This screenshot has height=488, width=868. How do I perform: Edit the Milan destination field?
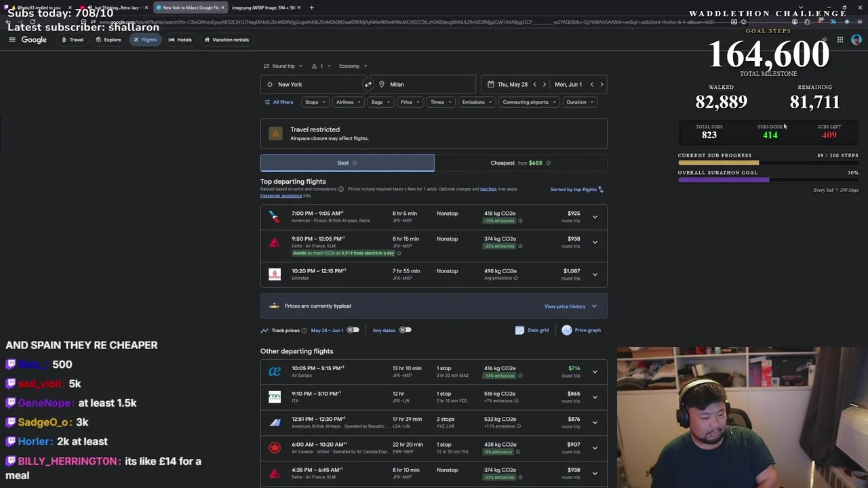[x=424, y=85]
